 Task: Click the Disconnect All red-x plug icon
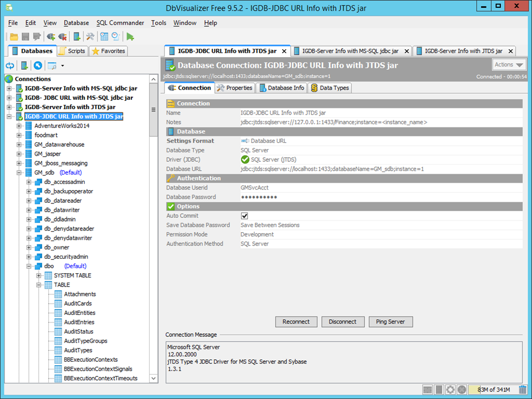tap(63, 37)
